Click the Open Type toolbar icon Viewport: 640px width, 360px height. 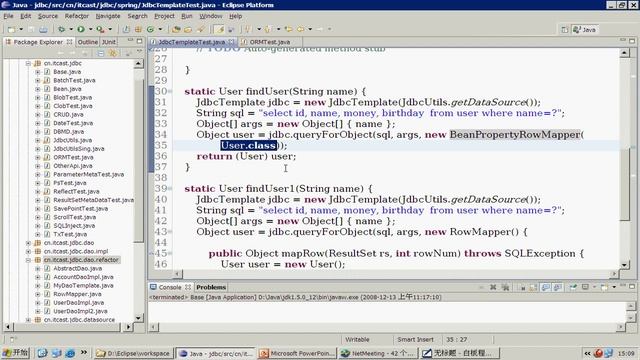(176, 29)
